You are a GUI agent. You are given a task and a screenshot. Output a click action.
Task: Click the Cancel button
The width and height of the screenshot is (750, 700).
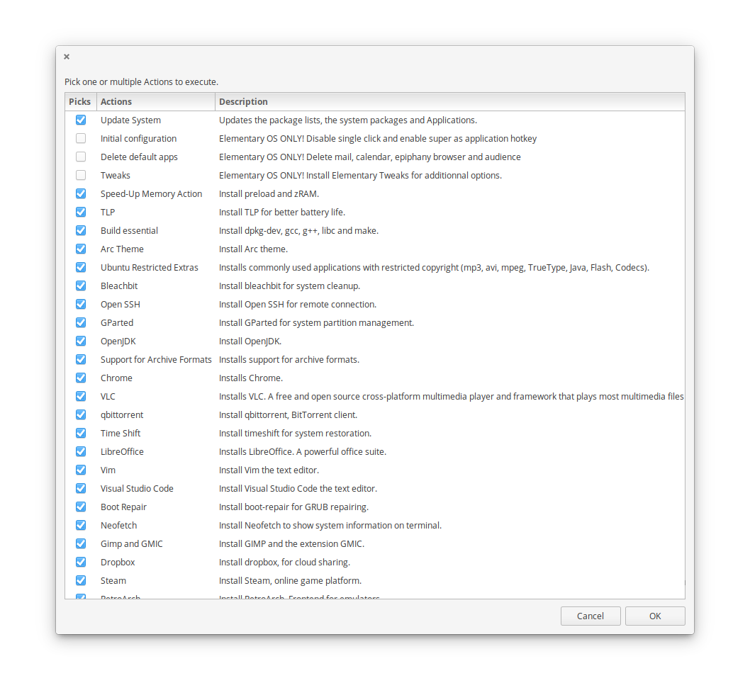[591, 616]
